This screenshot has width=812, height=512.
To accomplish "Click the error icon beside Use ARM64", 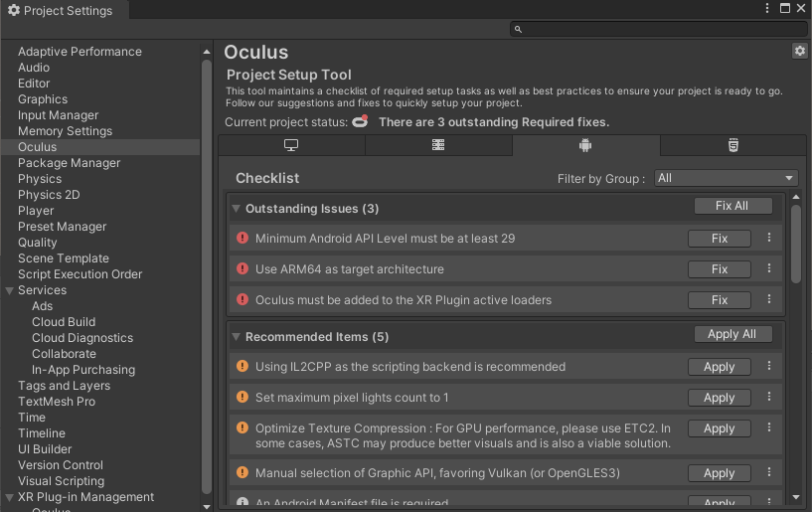I will [x=243, y=269].
